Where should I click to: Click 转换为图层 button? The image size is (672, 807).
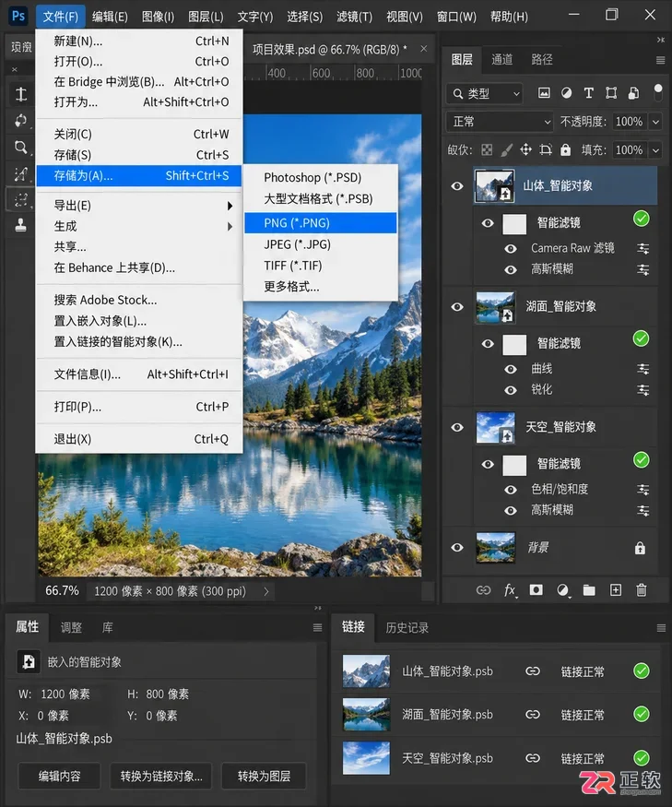(264, 776)
